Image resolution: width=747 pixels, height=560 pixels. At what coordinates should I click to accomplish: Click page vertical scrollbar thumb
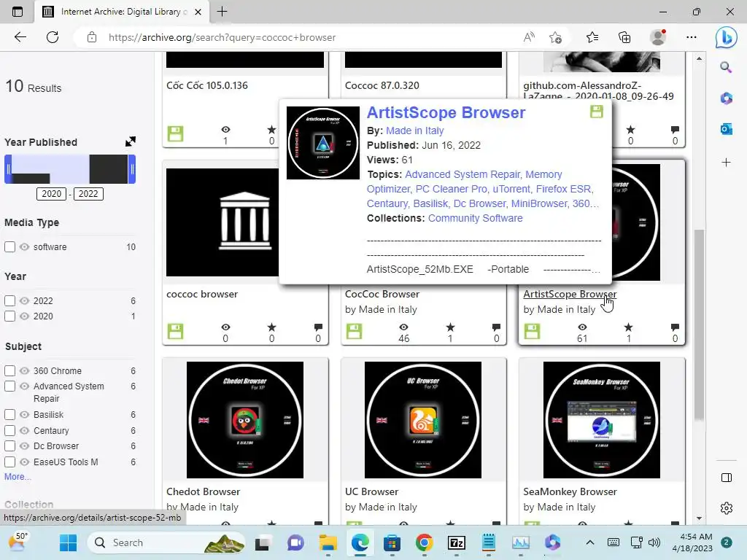[699, 324]
